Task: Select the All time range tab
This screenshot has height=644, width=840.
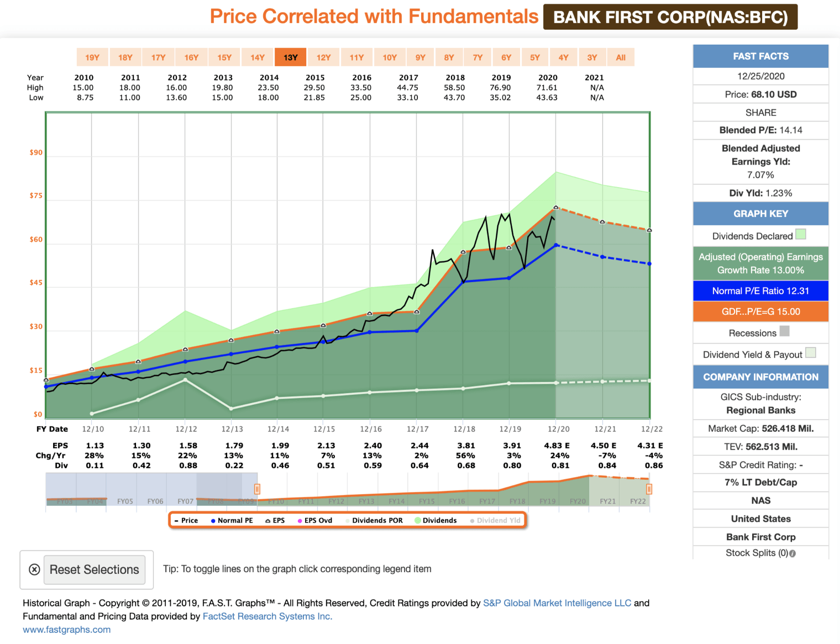Action: click(621, 57)
